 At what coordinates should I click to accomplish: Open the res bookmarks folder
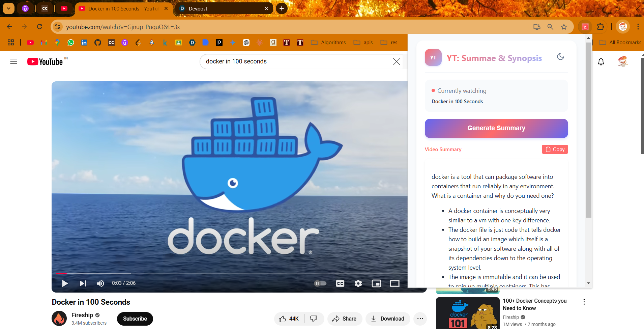coord(389,43)
